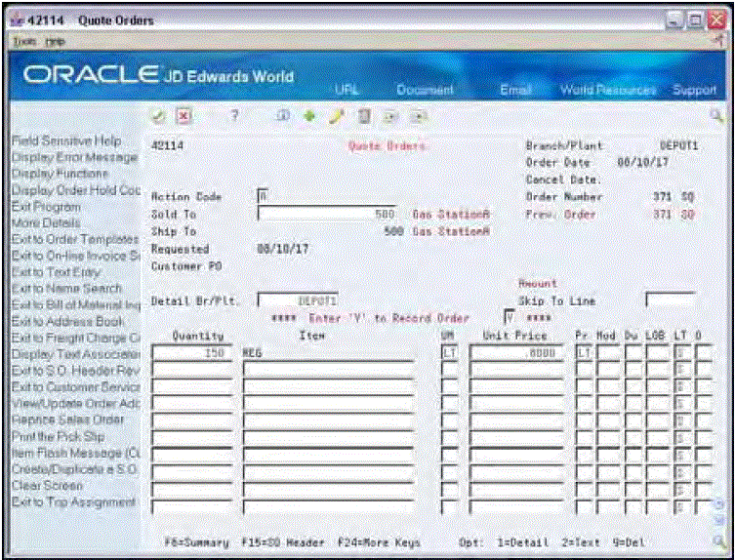
Task: Click the icon at right end of menu bar
Action: pos(718,42)
